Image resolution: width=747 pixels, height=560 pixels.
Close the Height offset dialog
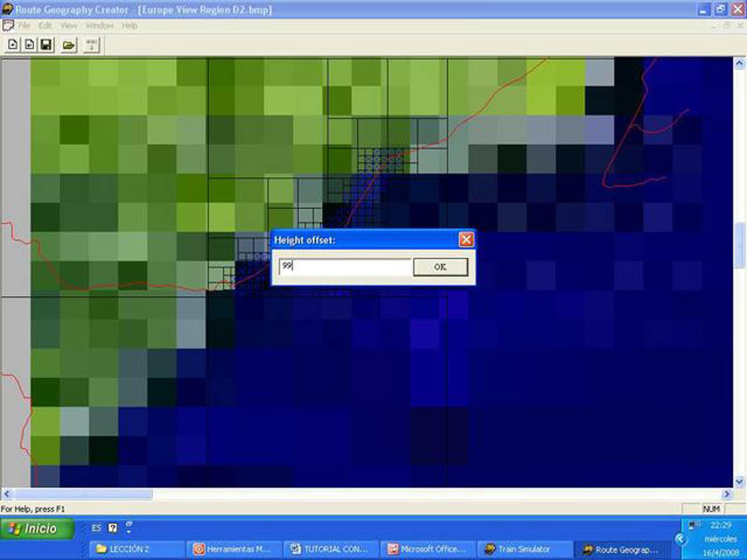tap(465, 240)
